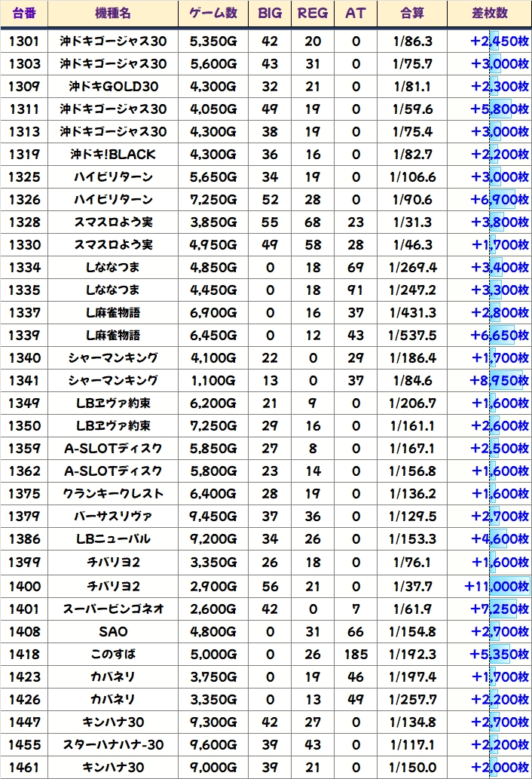532x779 pixels.
Task: Click 2,600G game count cell
Action: 213,609
